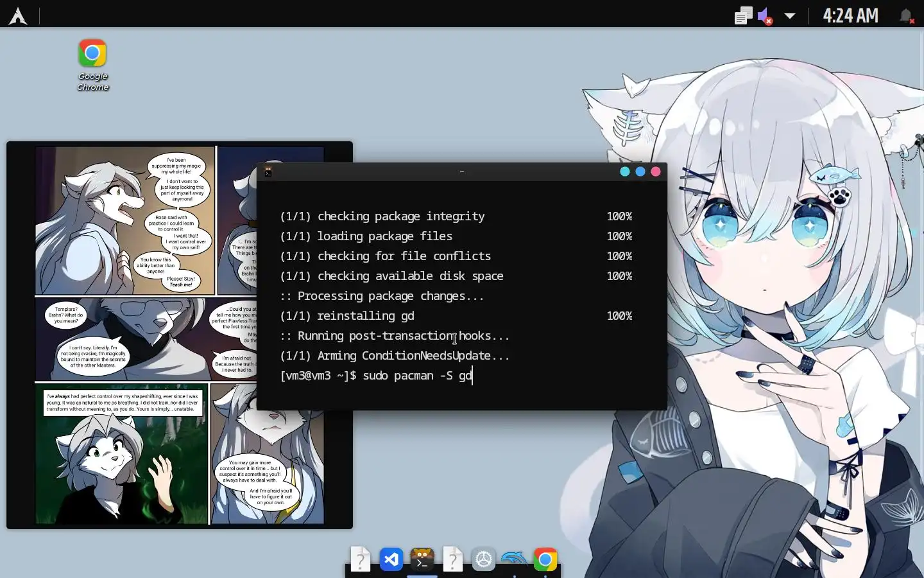The height and width of the screenshot is (578, 924).
Task: Click the blue terminal window control button
Action: [x=640, y=171]
